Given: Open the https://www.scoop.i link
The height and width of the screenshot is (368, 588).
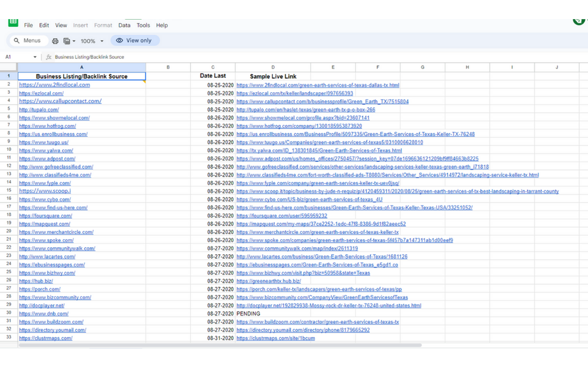Looking at the screenshot, I should coord(45,191).
